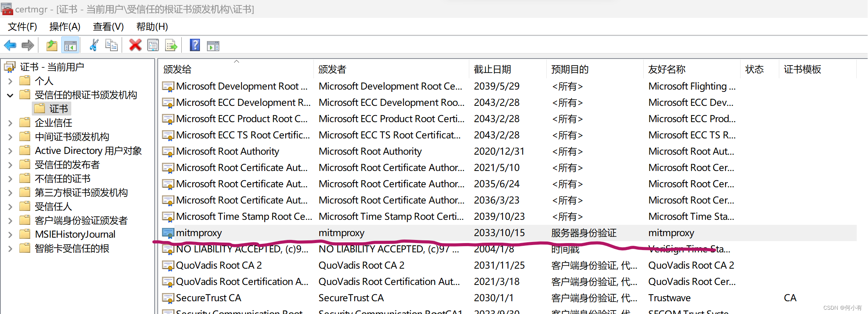Click the Cut scissors toolbar icon
Image resolution: width=868 pixels, height=314 pixels.
coord(94,45)
